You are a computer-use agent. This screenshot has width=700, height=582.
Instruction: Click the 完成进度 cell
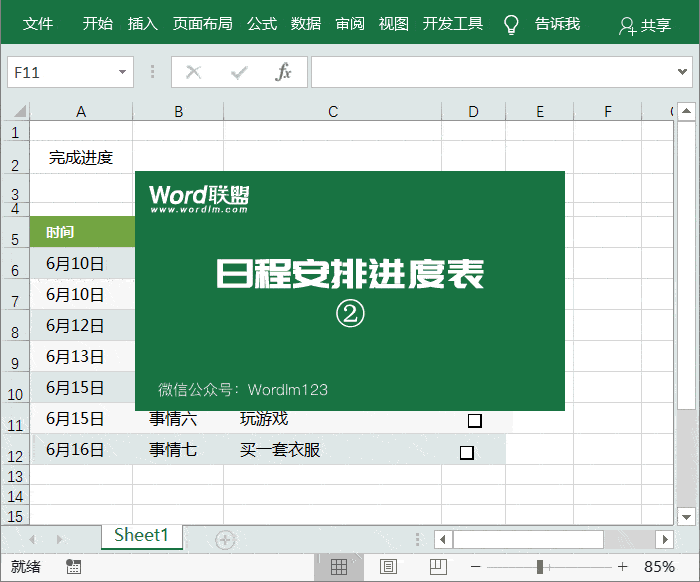81,157
